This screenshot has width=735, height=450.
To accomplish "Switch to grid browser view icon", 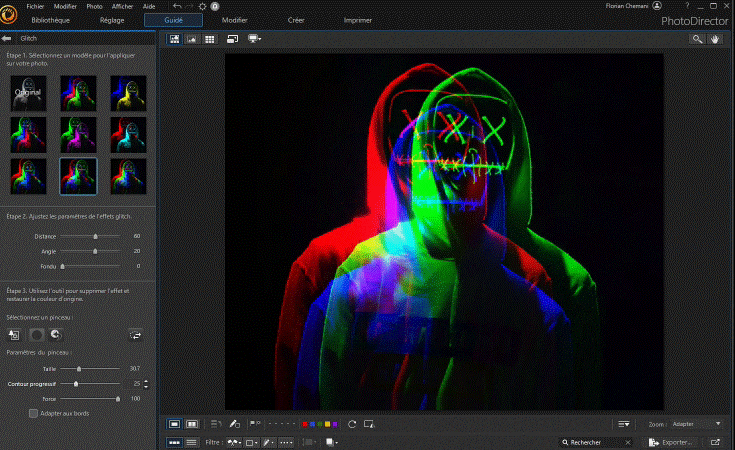I will pos(210,39).
